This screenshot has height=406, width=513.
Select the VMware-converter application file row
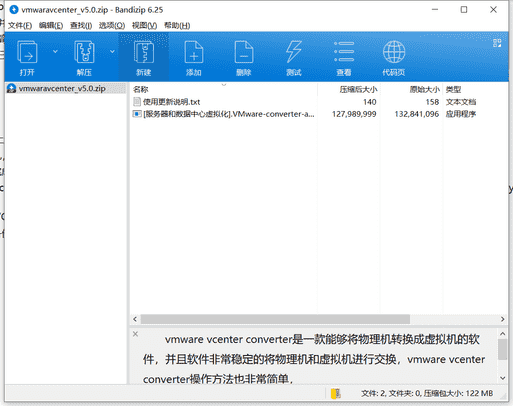tap(319, 114)
